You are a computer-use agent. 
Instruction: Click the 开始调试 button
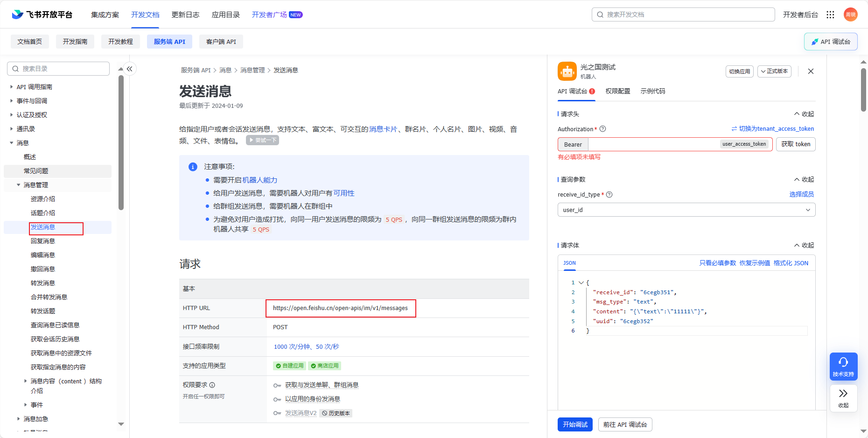coord(575,424)
